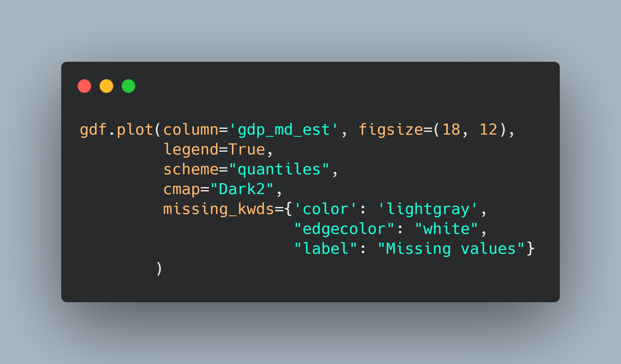
Task: Click the number 12 in figsize
Action: click(x=488, y=130)
